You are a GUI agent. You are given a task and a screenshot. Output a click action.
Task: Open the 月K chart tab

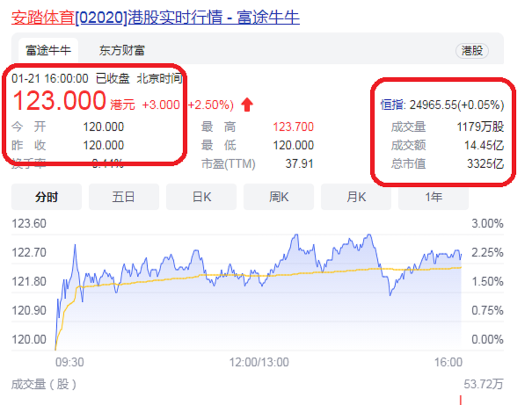click(356, 197)
